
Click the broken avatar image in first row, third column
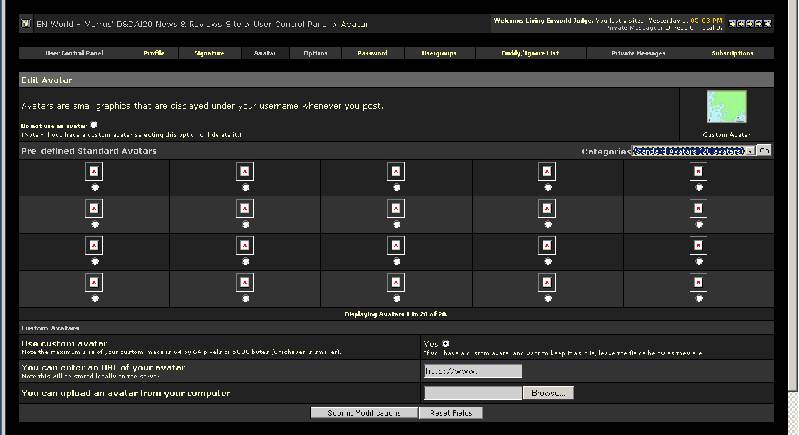[396, 172]
